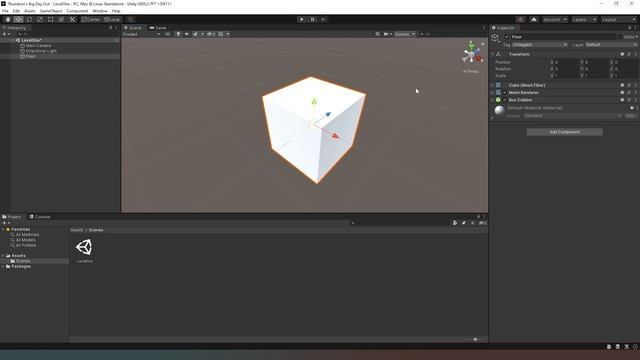Viewport: 640px width, 360px height.
Task: Toggle pivot Center handle position
Action: click(91, 19)
